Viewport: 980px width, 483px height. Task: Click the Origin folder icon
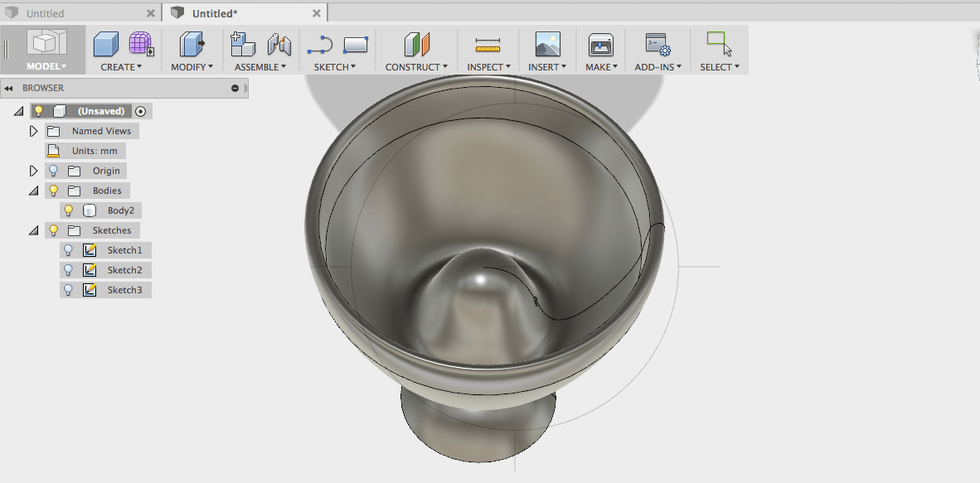pyautogui.click(x=75, y=171)
